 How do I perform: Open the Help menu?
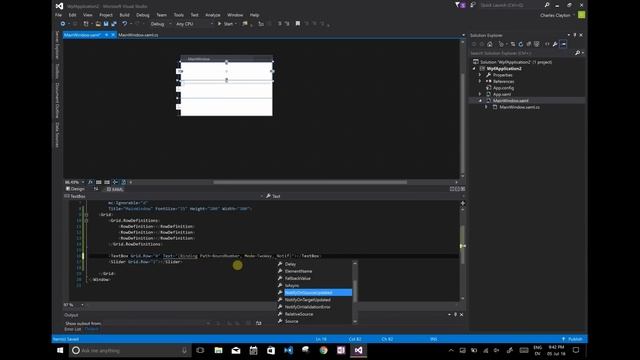click(255, 15)
